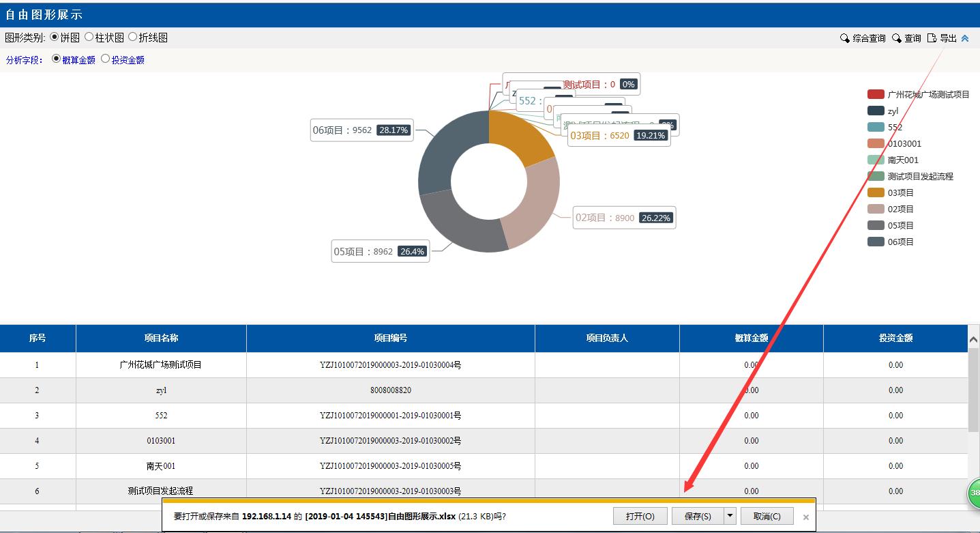Click the table scrollbar up arrow
Image resolution: width=980 pixels, height=533 pixels.
tap(973, 339)
